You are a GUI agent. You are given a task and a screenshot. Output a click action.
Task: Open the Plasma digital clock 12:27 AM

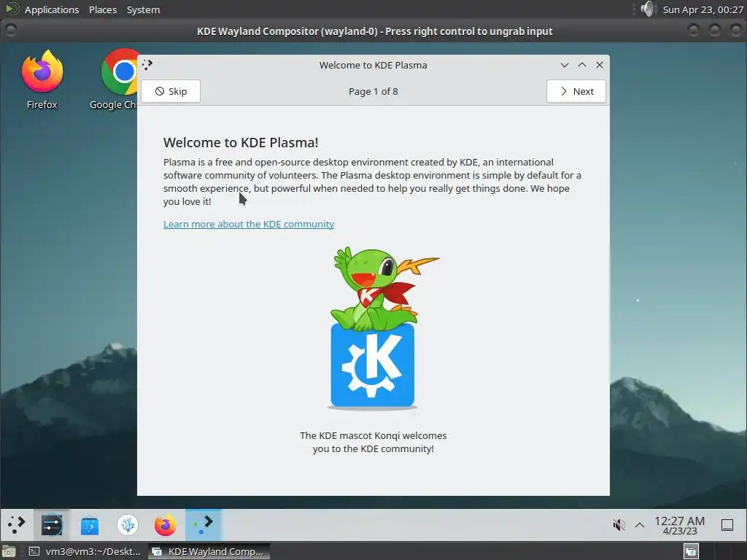point(679,525)
